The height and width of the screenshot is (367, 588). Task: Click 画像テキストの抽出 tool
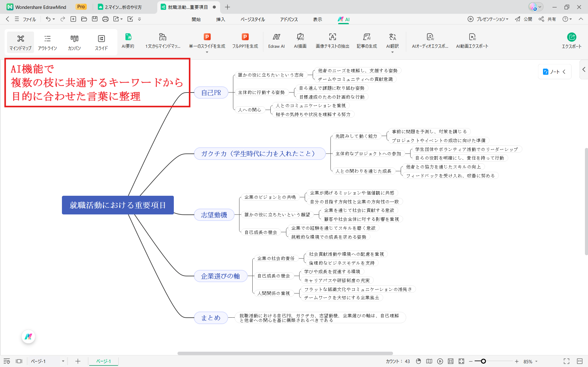click(333, 41)
